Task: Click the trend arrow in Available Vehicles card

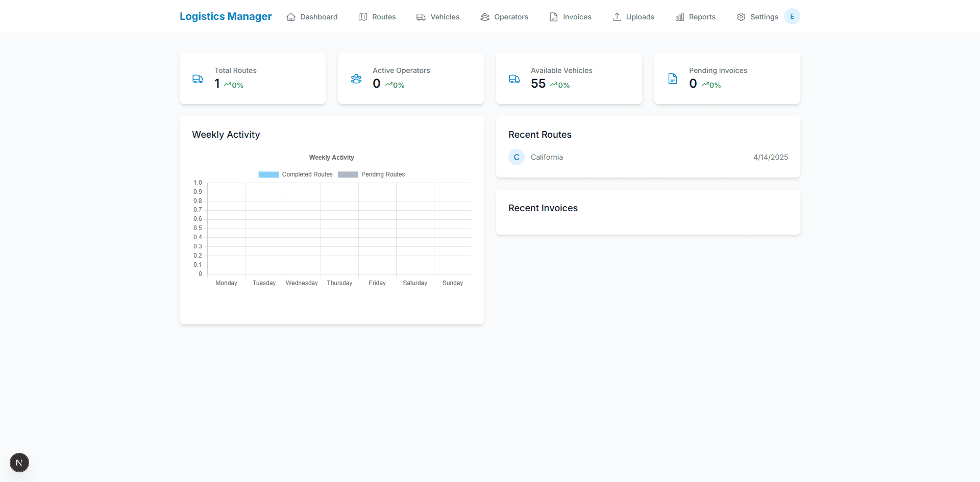Action: [554, 84]
